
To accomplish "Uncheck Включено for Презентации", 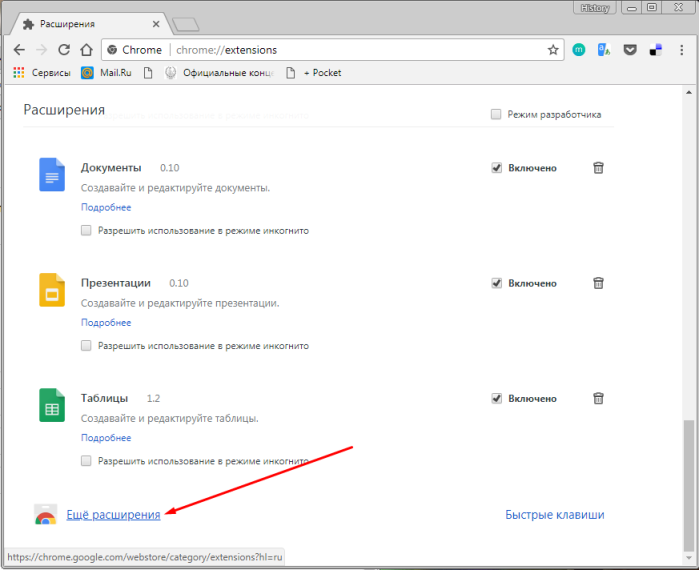I will click(x=497, y=283).
